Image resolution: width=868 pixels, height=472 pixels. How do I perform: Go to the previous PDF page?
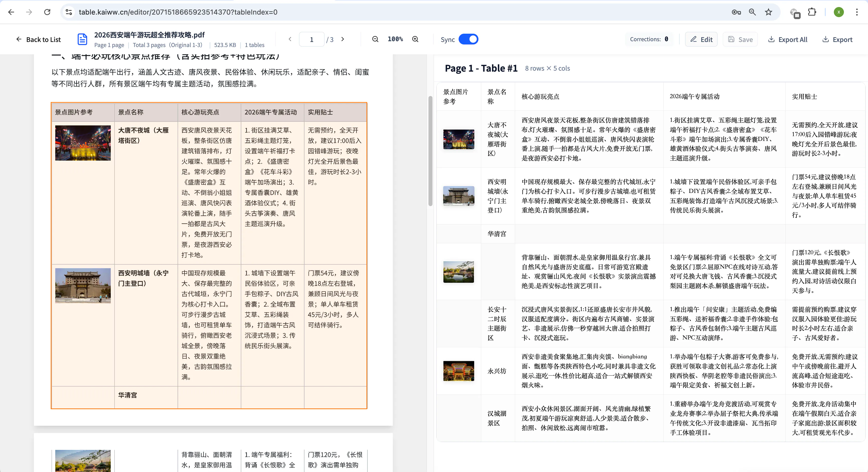pos(290,39)
